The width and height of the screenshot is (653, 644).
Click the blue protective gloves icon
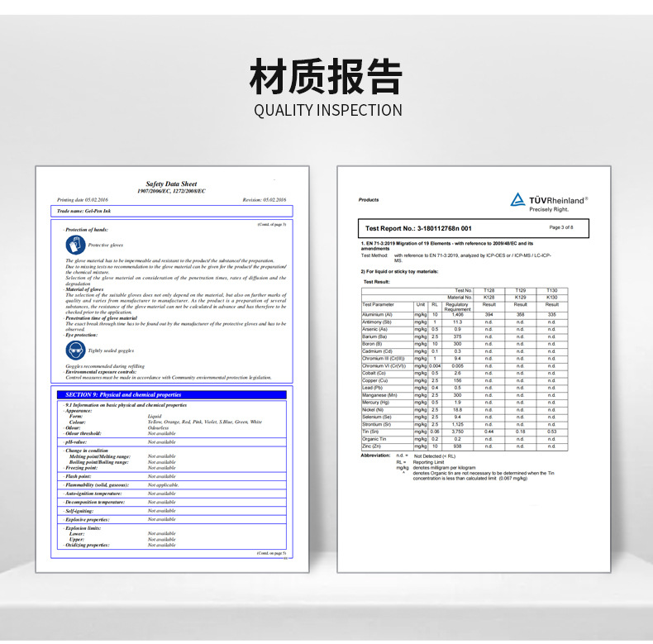point(75,245)
